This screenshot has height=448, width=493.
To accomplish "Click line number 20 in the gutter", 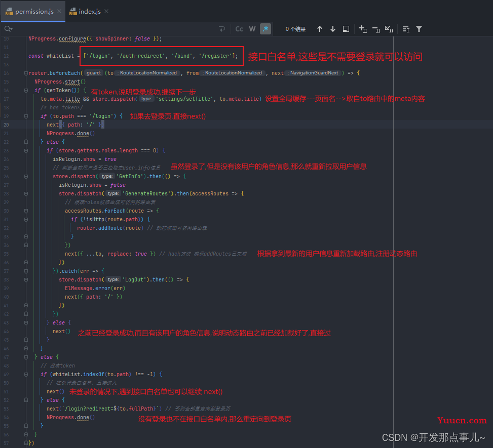I will 6,125.
